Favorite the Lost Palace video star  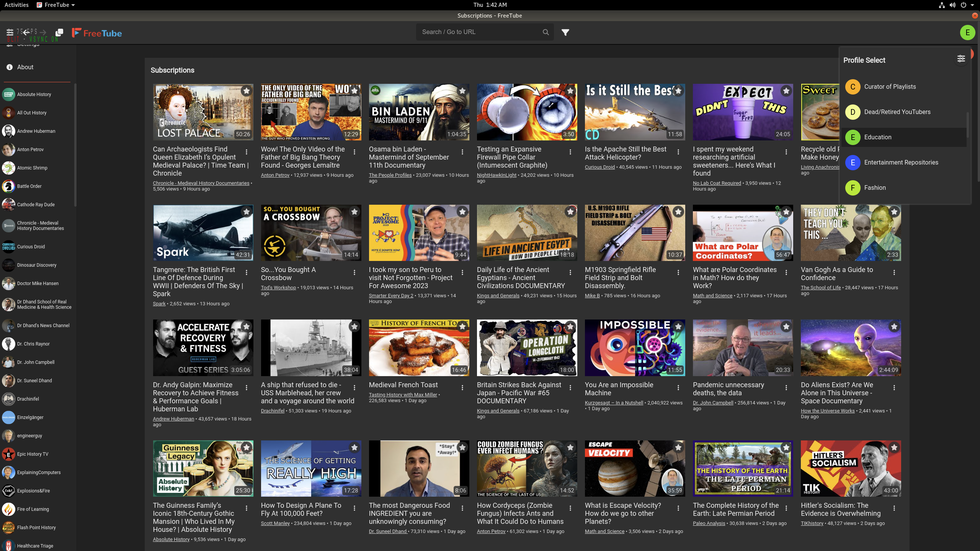click(247, 91)
